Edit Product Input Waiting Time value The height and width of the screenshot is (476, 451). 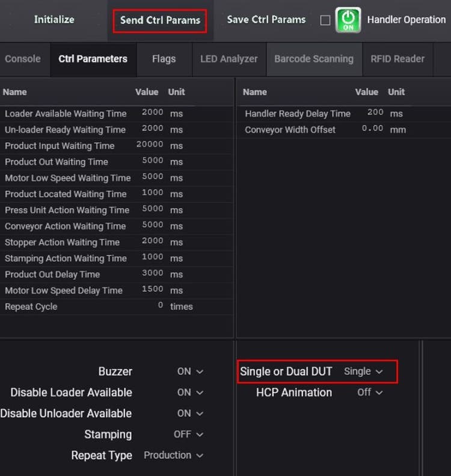pyautogui.click(x=150, y=146)
